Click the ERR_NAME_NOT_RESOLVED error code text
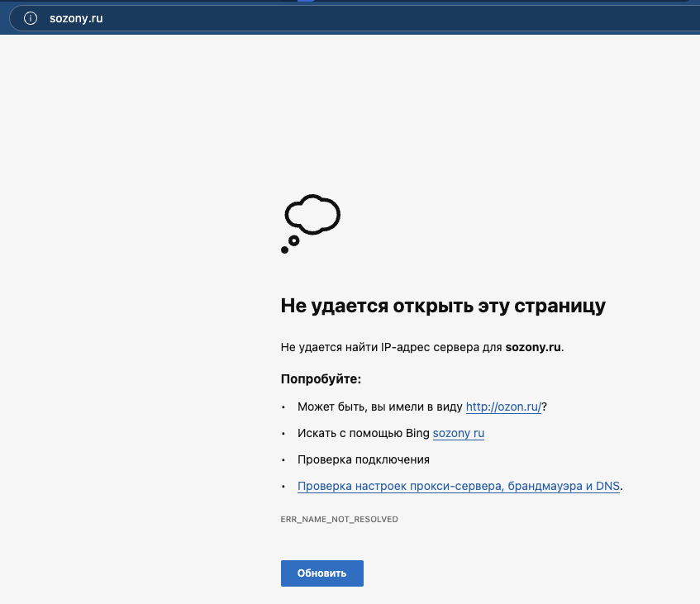This screenshot has width=700, height=604. [x=339, y=519]
